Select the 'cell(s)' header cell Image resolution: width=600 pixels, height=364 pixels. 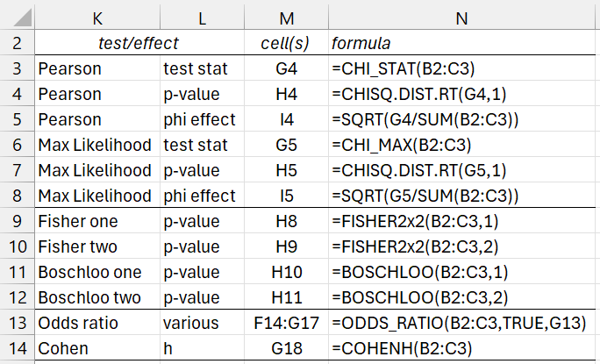pos(285,42)
